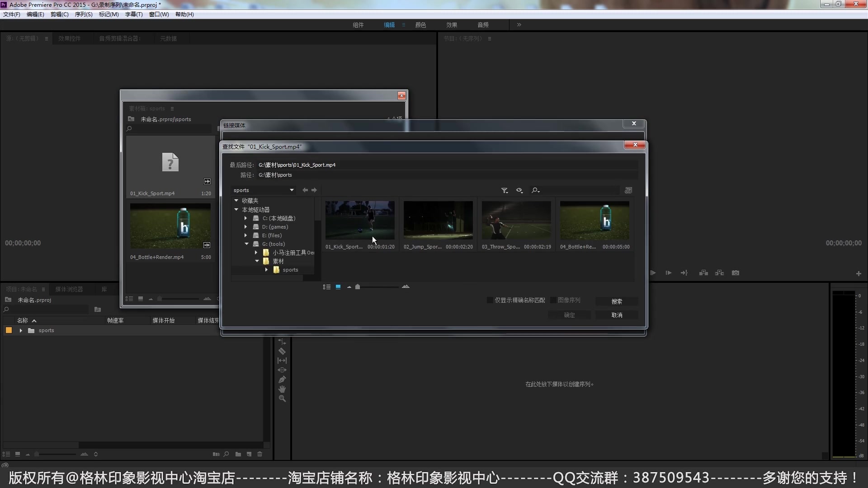
Task: Expand the C: local disk drive
Action: click(x=245, y=218)
